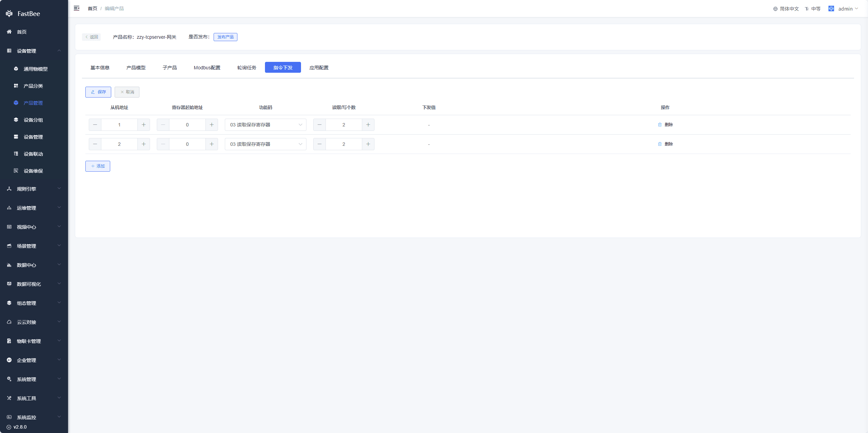Open language selector 简体中文
Screen dimensions: 868x433
(786, 9)
